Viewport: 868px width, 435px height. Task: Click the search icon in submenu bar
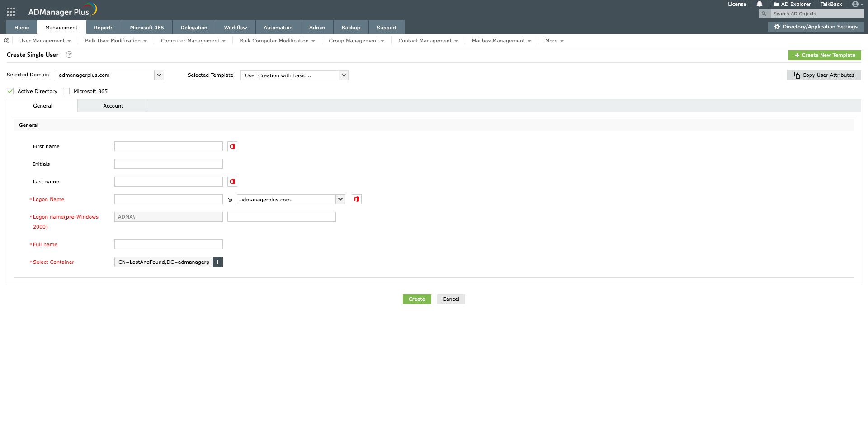click(6, 41)
